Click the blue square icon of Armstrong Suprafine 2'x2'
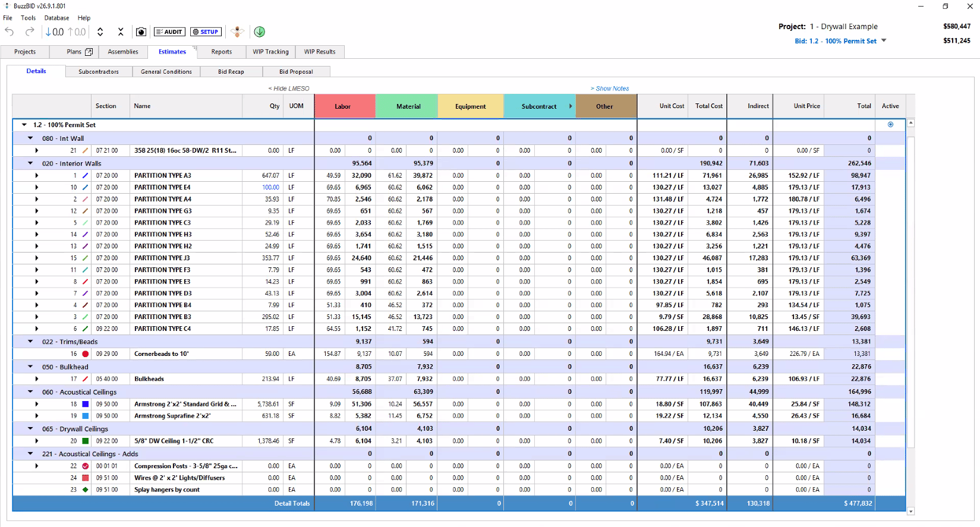The image size is (980, 527). pyautogui.click(x=85, y=416)
